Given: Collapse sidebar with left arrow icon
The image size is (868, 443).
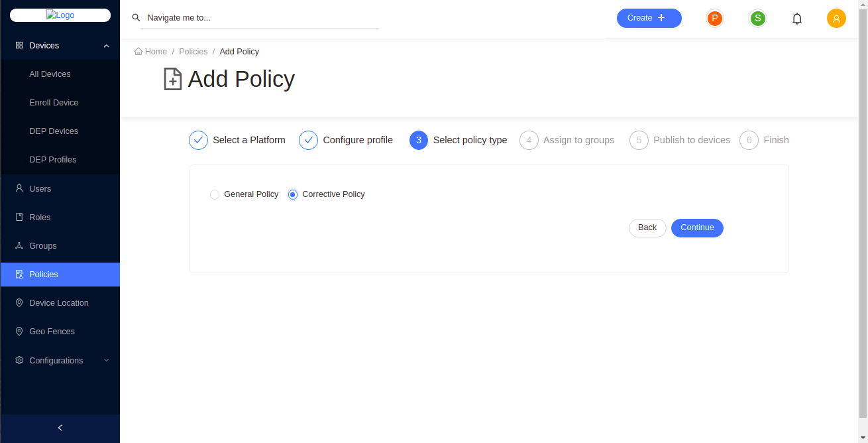Looking at the screenshot, I should [60, 428].
